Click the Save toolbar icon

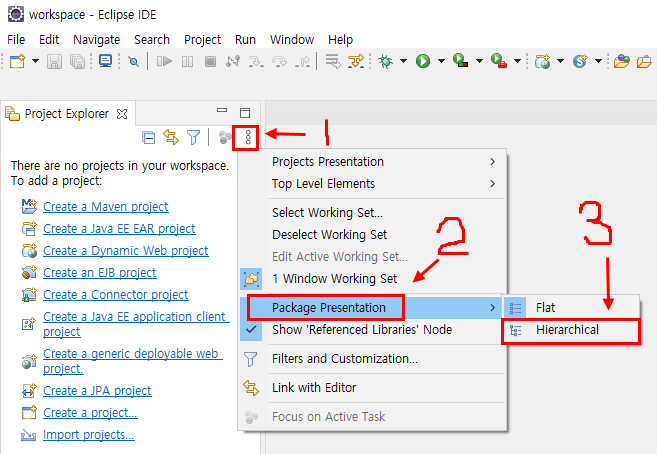(54, 62)
